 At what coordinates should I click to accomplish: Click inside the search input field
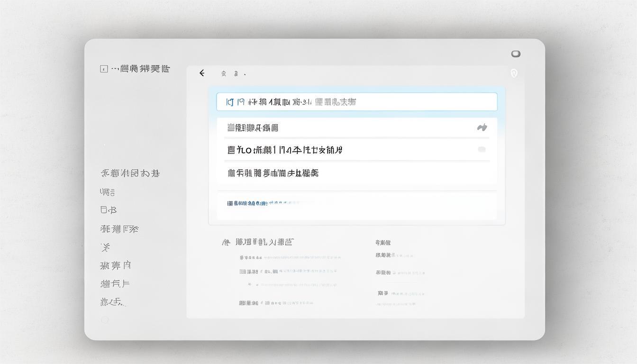pyautogui.click(x=356, y=101)
